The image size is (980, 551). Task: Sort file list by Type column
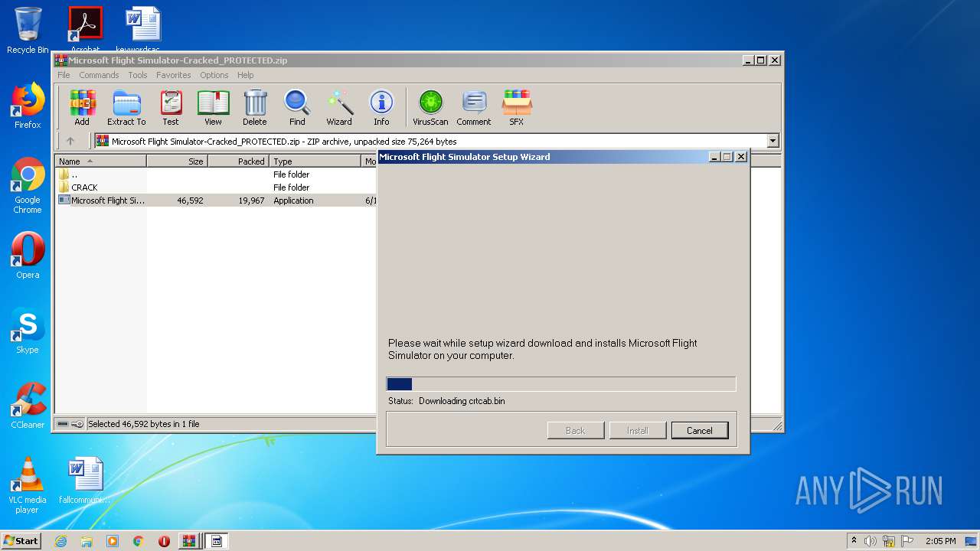click(315, 161)
